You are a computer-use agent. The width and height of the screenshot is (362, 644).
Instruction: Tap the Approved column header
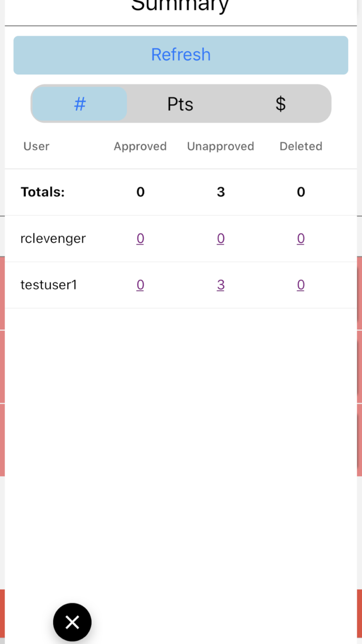(x=140, y=146)
